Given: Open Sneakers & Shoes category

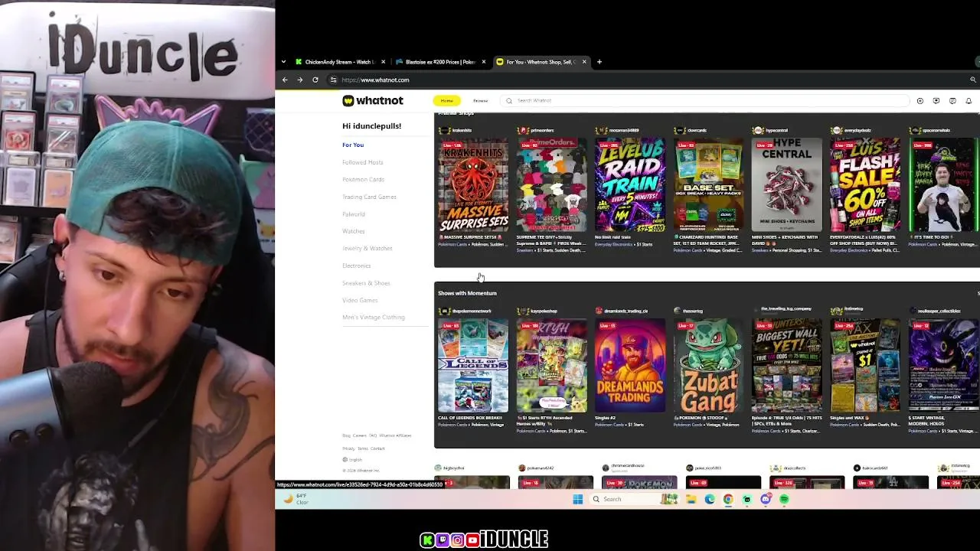Looking at the screenshot, I should point(366,283).
